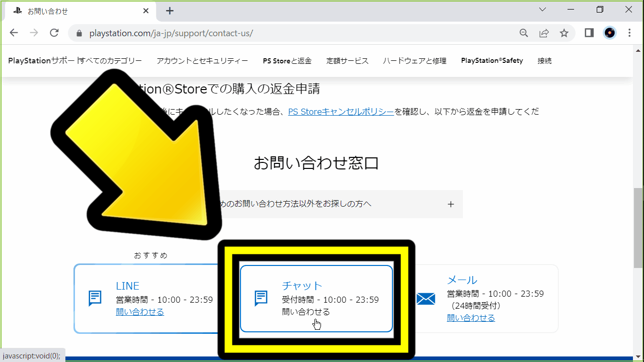Click inside the address bar
Image resolution: width=644 pixels, height=362 pixels.
click(201, 33)
